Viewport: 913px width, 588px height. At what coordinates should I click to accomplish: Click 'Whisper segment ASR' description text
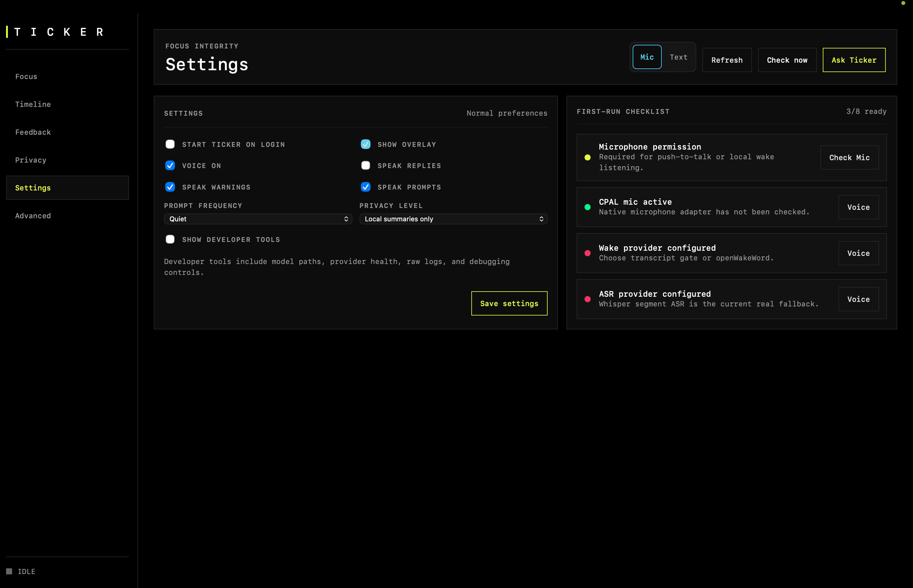coord(708,304)
